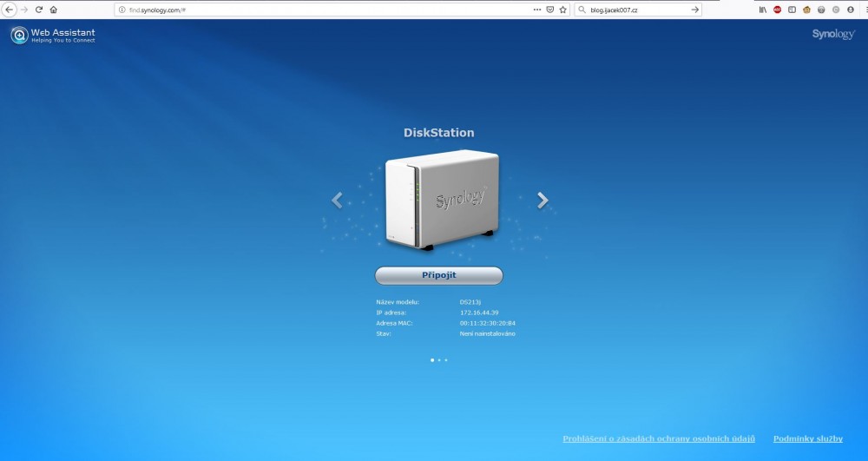Bookmark this page with the star icon
868x461 pixels.
562,10
